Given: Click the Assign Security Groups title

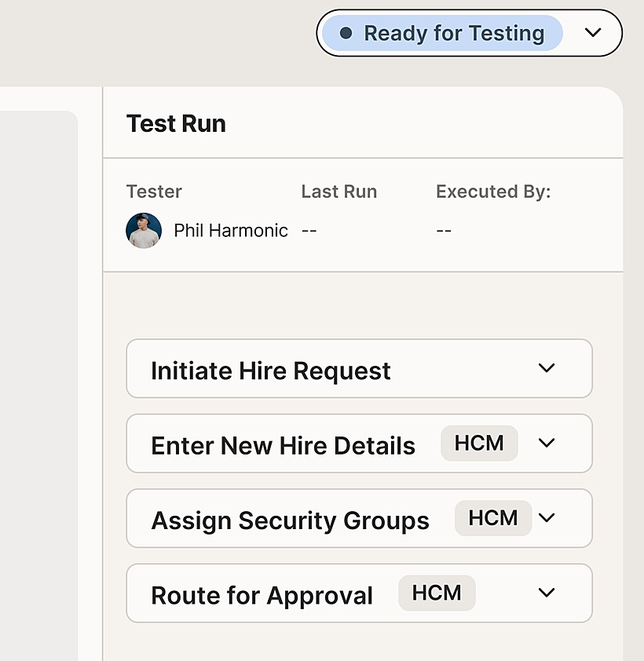Looking at the screenshot, I should point(290,521).
